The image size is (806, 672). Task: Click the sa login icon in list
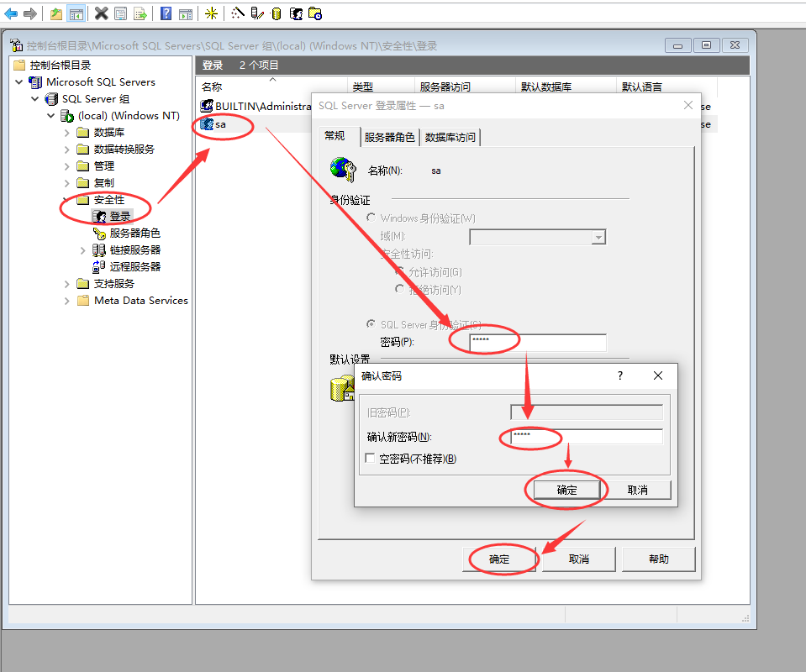[207, 123]
